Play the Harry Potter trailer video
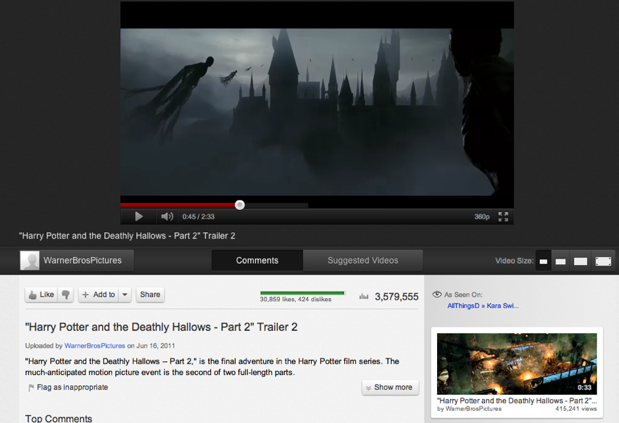 tap(139, 216)
